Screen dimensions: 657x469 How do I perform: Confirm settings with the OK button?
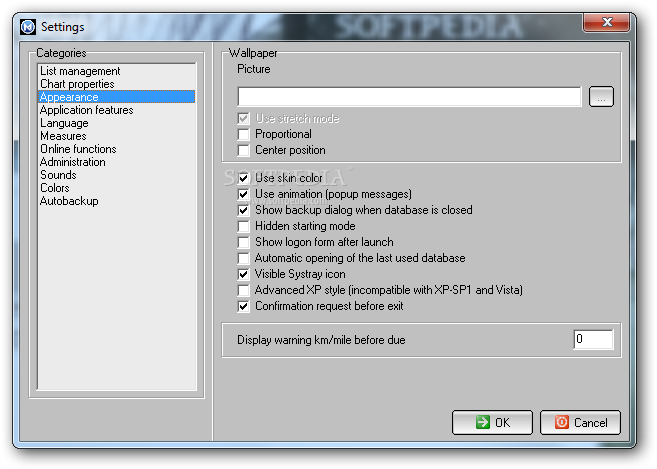[492, 422]
